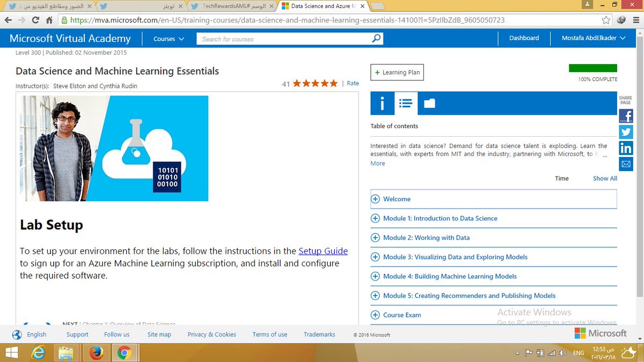This screenshot has height=362, width=644.
Task: Click the five-star rating stars
Action: pyautogui.click(x=315, y=83)
